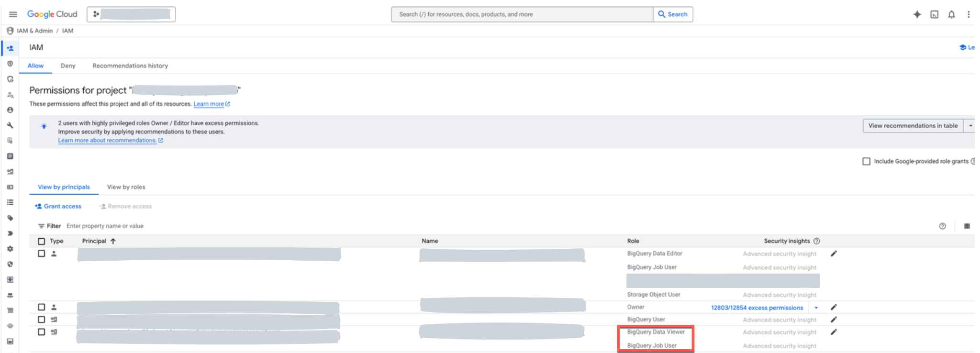The image size is (980, 353).
Task: Open the person-search sidebar icon
Action: tap(10, 95)
